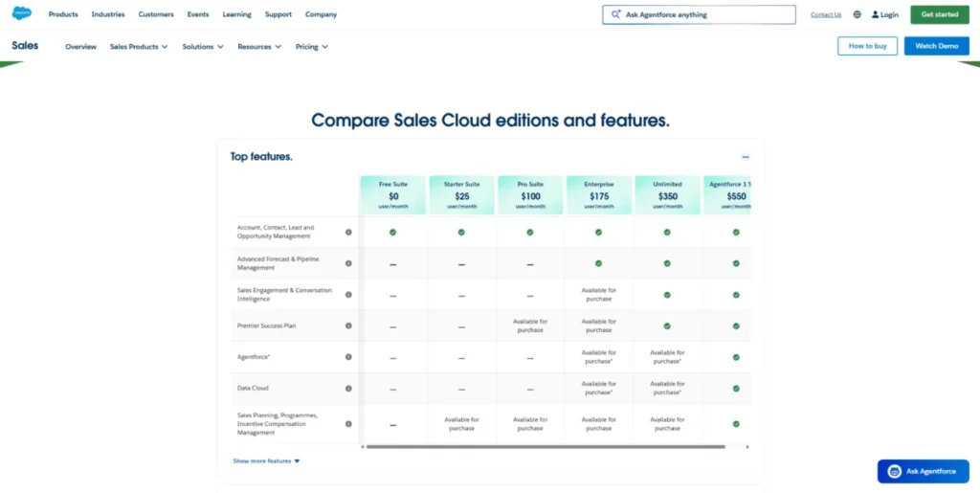Select the Agentforce 1 $550 column header
The image size is (980, 493).
pyautogui.click(x=727, y=195)
